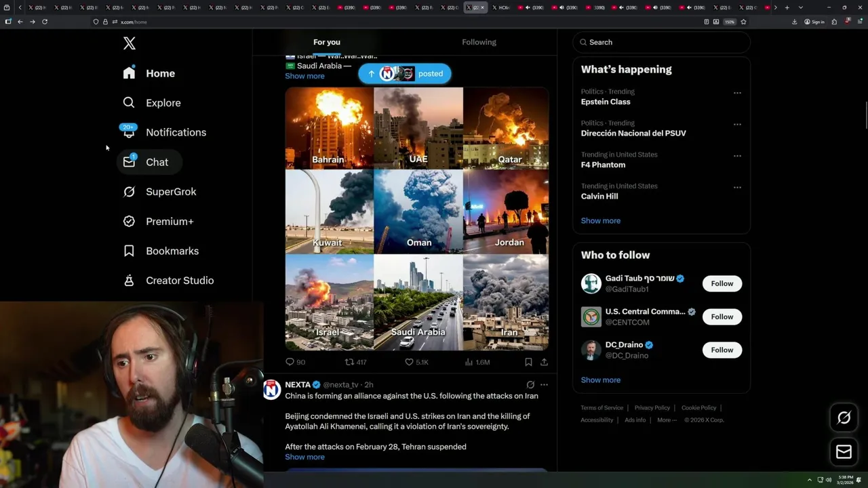Open the Premium+ page
The width and height of the screenshot is (868, 488).
click(158, 221)
